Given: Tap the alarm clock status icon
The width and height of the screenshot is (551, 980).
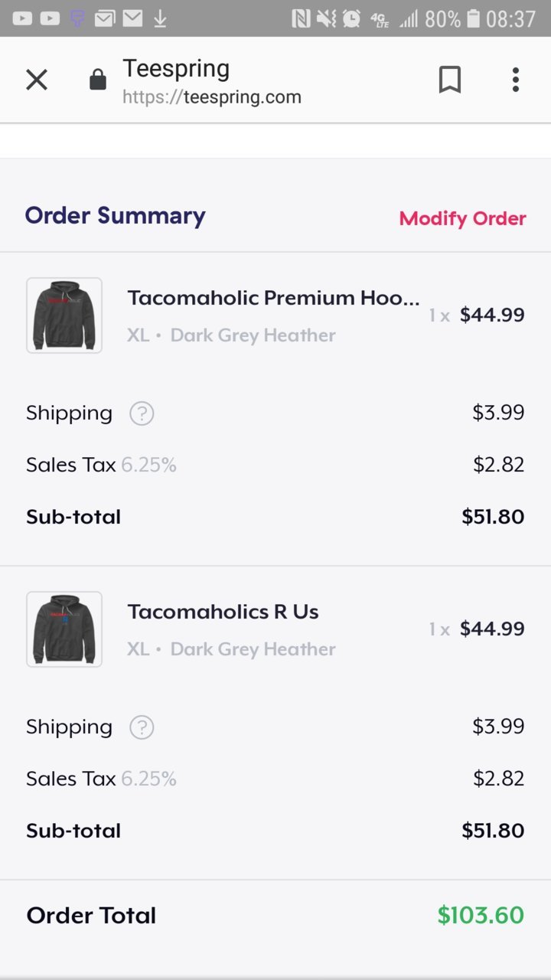Looking at the screenshot, I should pos(351,18).
